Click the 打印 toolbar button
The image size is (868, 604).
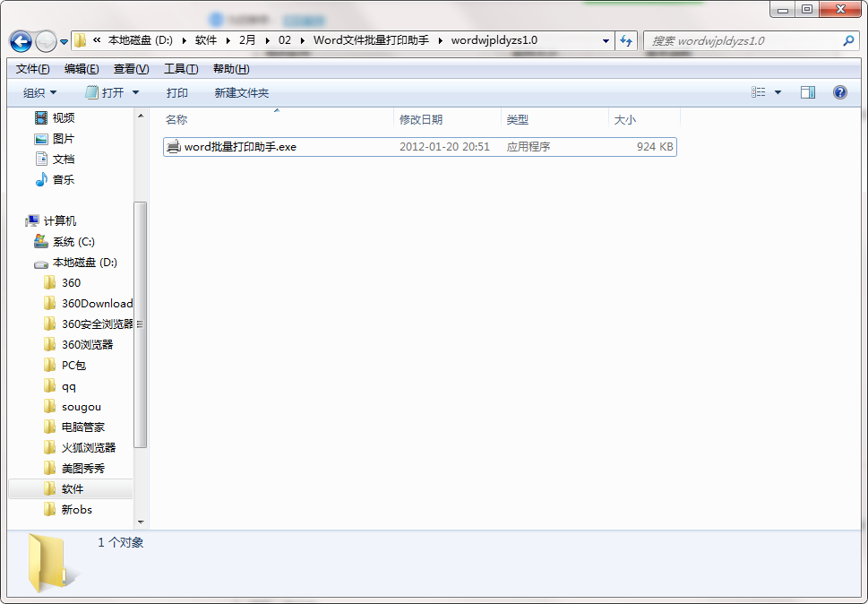[176, 92]
